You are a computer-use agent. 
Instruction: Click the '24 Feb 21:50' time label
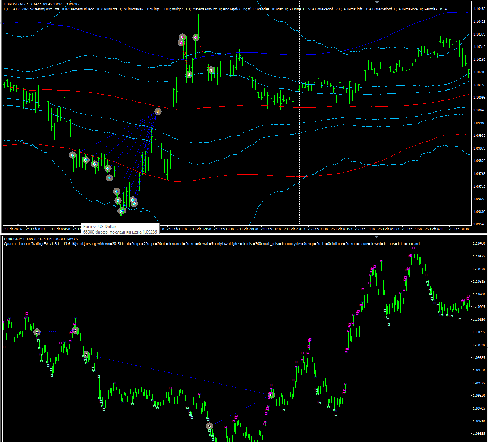click(271, 229)
